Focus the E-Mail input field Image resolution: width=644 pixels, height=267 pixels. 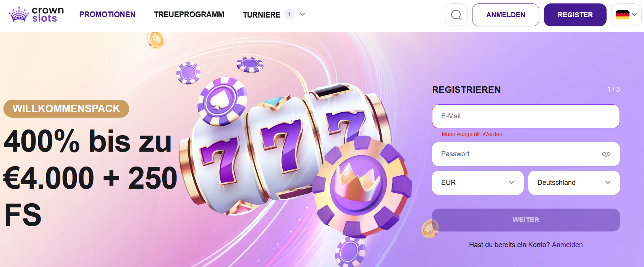tap(526, 116)
